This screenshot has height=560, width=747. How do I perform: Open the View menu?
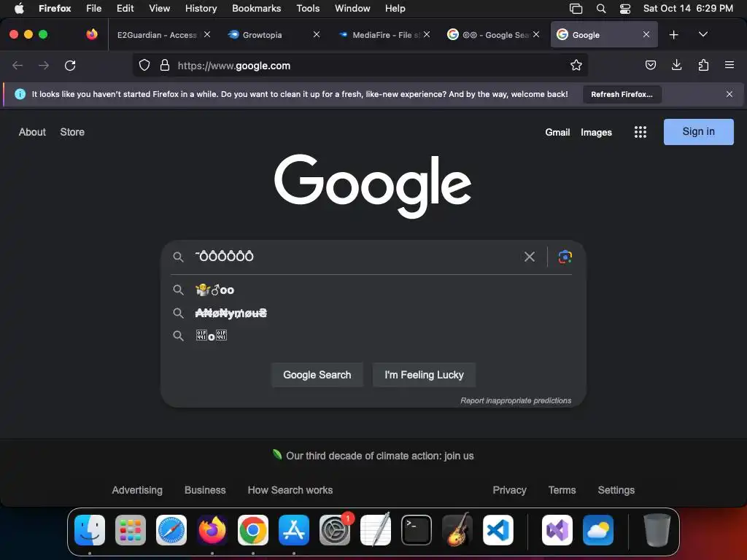[x=160, y=9]
